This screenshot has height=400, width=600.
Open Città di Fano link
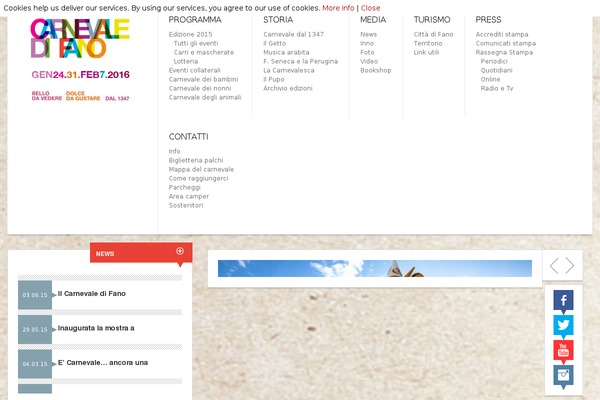point(433,34)
